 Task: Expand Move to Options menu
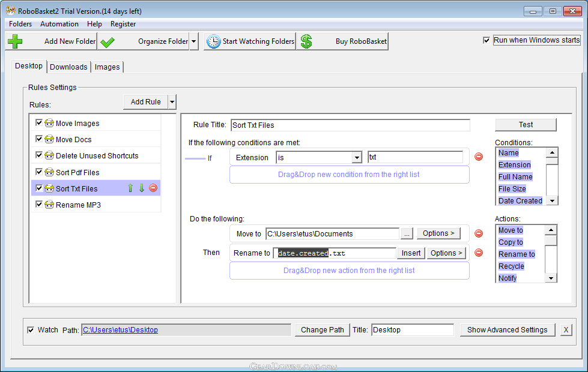(x=438, y=233)
